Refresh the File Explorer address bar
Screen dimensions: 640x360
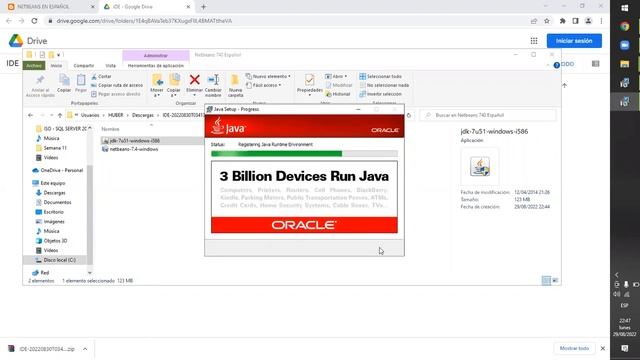[x=409, y=116]
